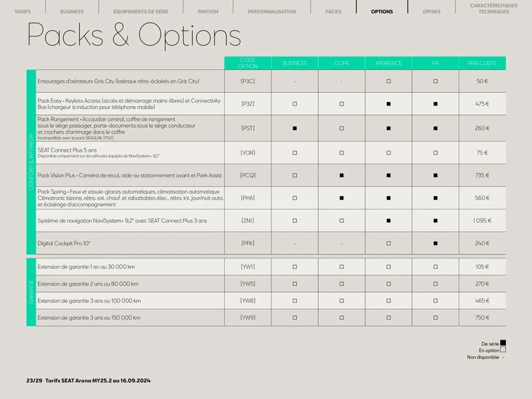
Task: Click Copa option box for [YW5] warranty
Action: point(342,284)
